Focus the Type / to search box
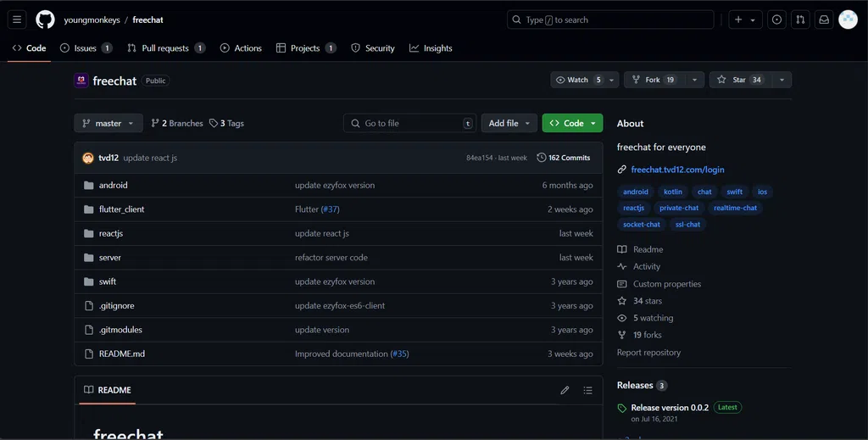The height and width of the screenshot is (440, 868). [610, 20]
